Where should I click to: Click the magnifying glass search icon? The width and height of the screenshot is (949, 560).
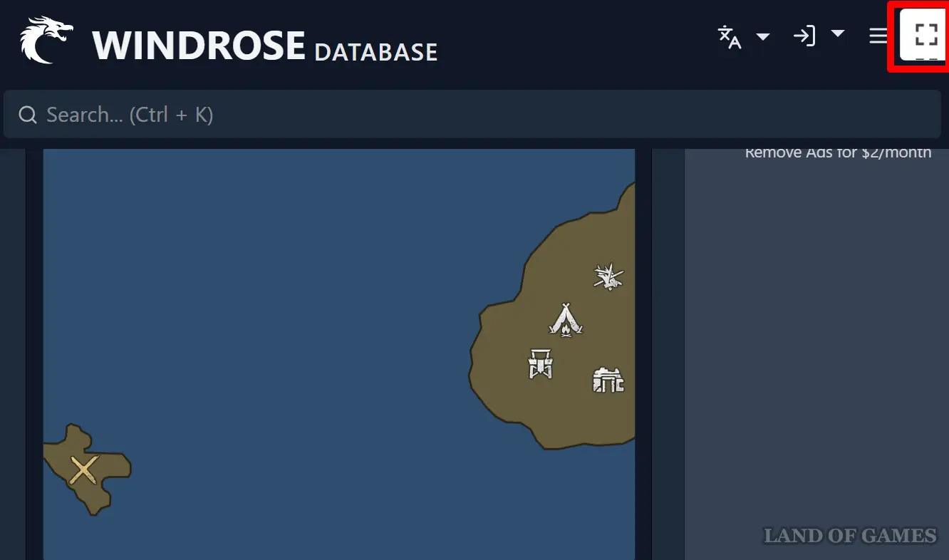coord(28,115)
